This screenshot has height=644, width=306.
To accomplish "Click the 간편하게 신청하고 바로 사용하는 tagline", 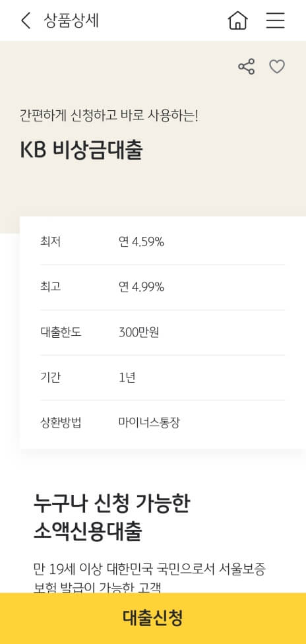I will (x=109, y=116).
